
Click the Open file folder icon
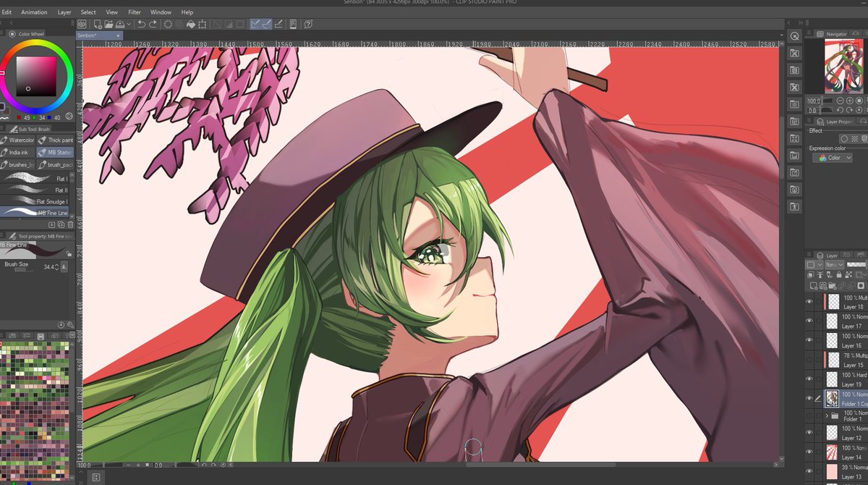point(109,24)
